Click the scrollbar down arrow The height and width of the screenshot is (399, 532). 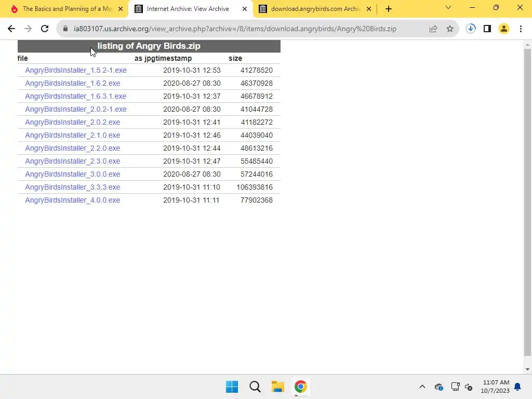527,369
